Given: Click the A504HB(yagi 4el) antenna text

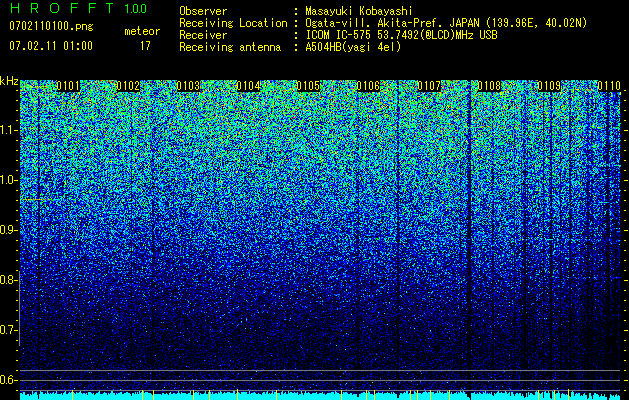Looking at the screenshot, I should (353, 47).
